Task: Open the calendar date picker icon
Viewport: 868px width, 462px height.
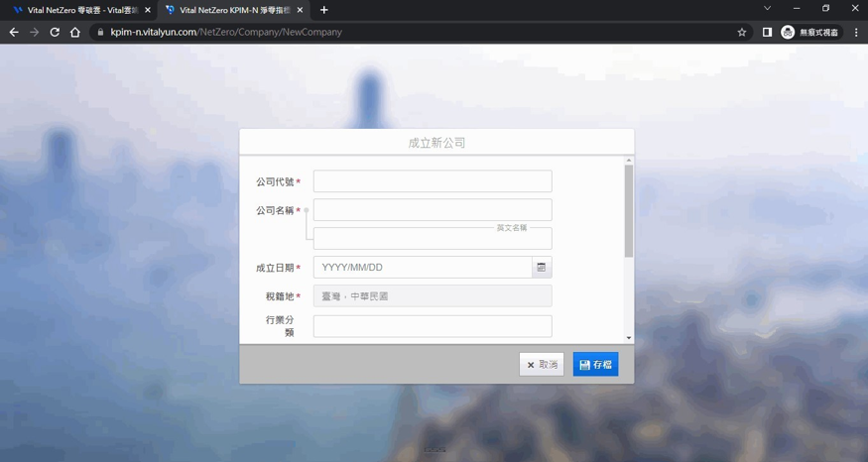Action: (541, 268)
